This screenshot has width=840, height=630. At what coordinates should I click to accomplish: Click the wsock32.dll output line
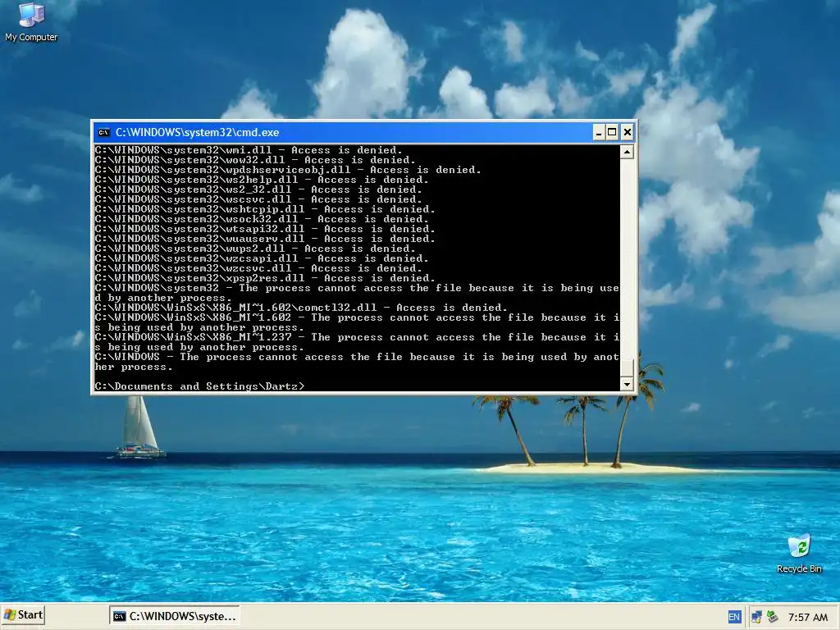click(262, 219)
